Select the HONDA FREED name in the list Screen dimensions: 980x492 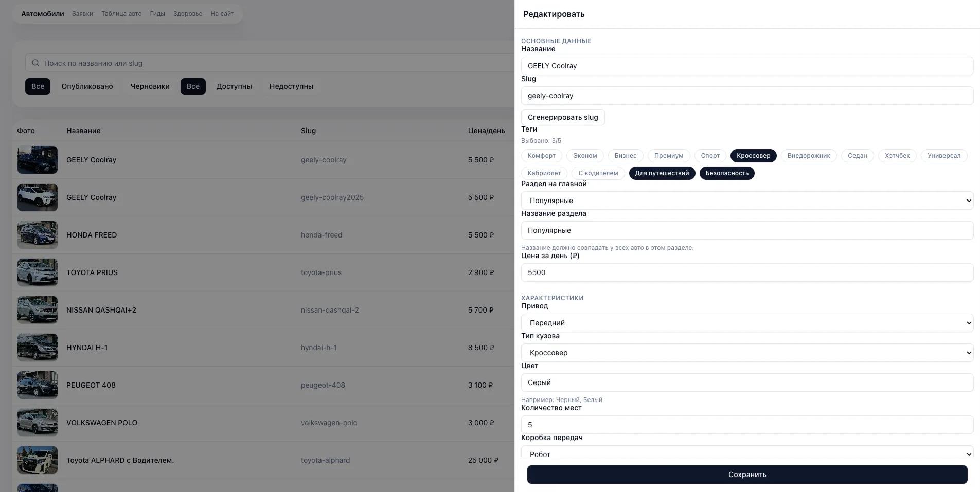point(92,235)
